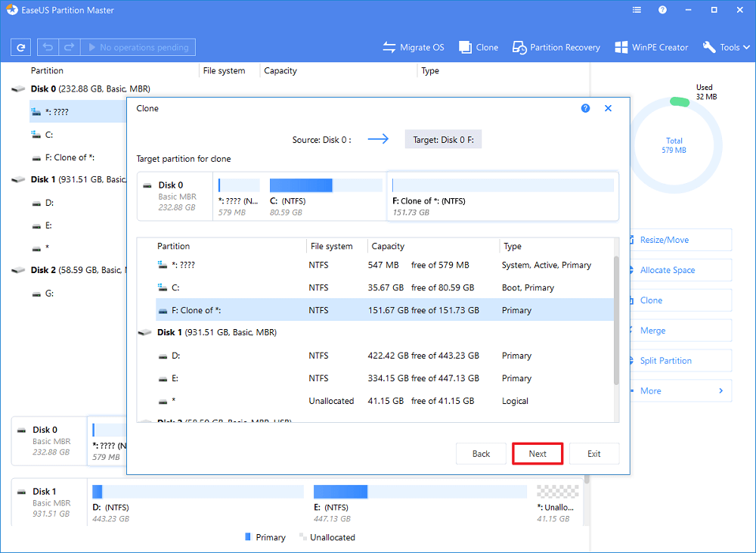Select the E: 447.13 GB row in the dialog

(x=384, y=378)
